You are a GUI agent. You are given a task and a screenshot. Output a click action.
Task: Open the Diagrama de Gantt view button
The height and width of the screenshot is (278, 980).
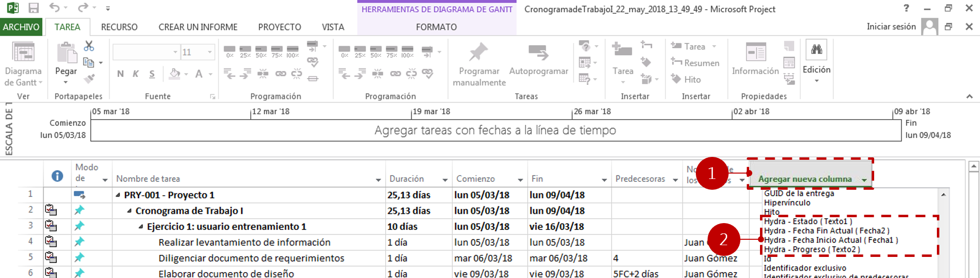[x=23, y=64]
